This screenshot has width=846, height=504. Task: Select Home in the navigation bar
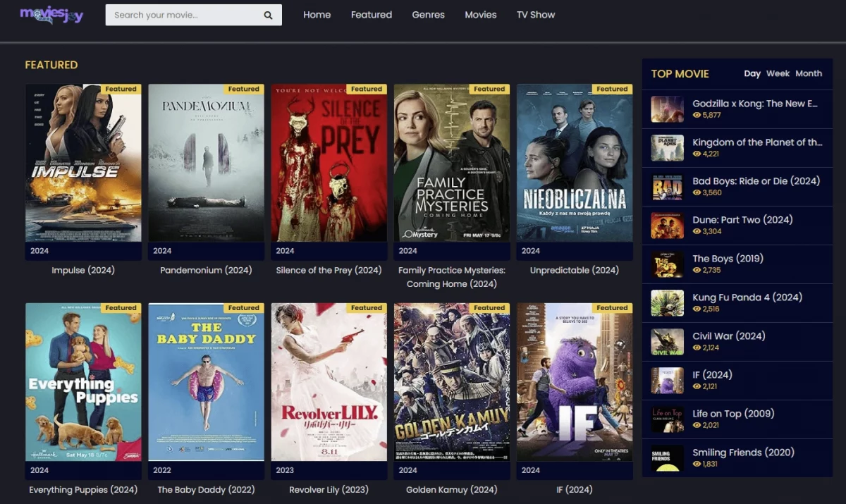pos(317,14)
